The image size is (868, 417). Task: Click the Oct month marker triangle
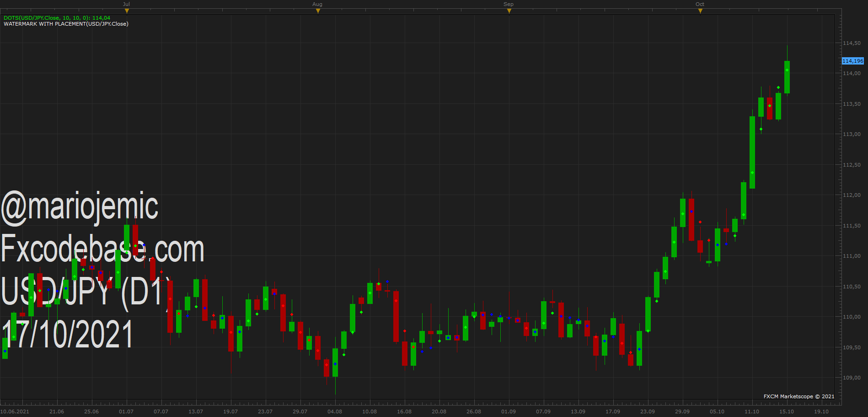700,11
